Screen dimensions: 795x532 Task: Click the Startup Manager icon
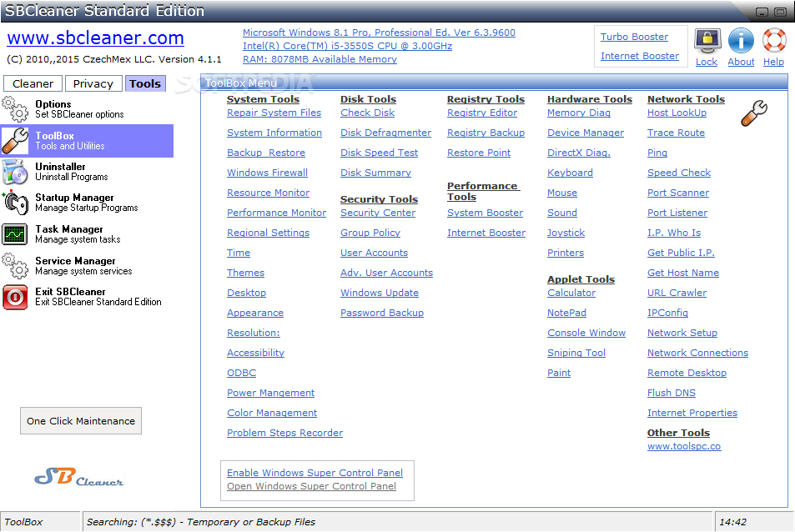[15, 203]
